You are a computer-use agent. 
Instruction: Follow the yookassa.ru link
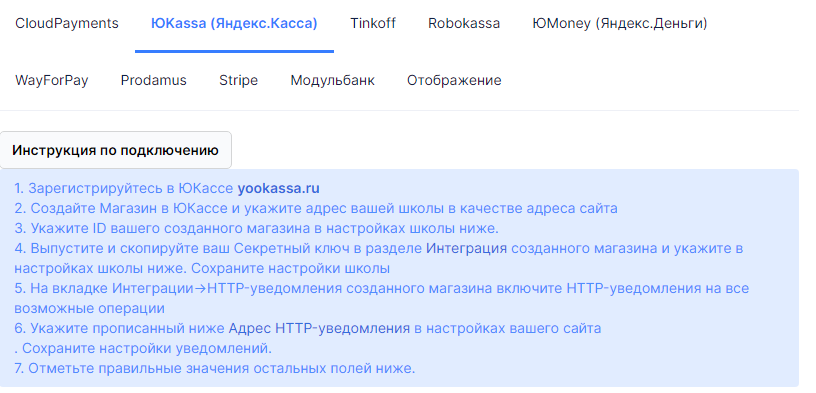(x=279, y=188)
